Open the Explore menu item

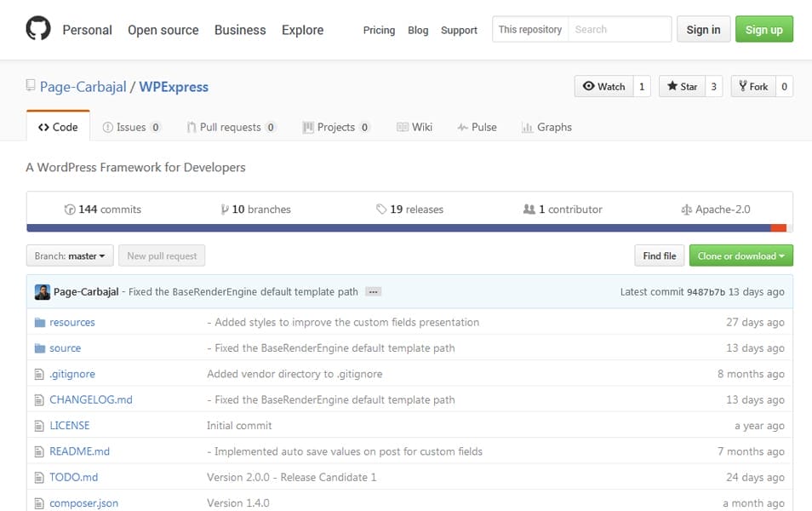[302, 30]
